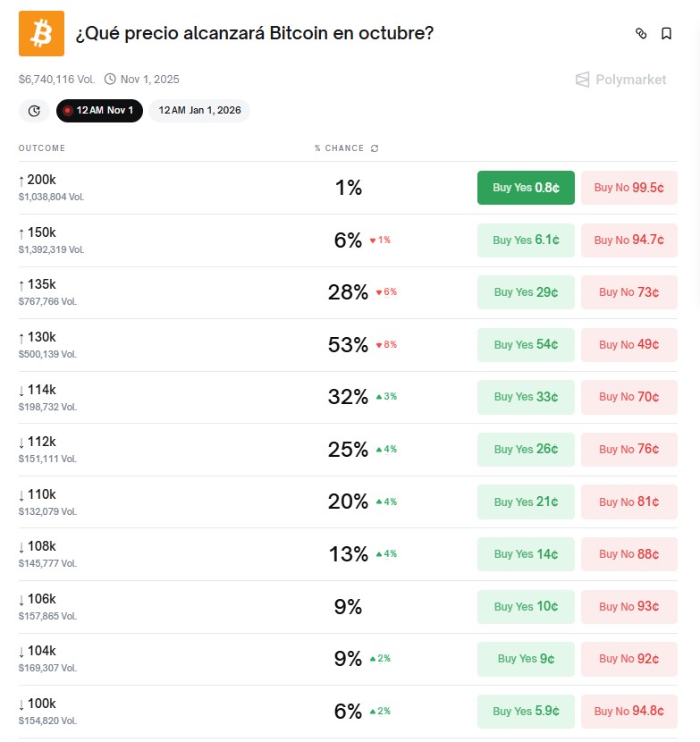Buy Yes at 0.8¢ for 200k
The height and width of the screenshot is (742, 700).
coord(526,188)
